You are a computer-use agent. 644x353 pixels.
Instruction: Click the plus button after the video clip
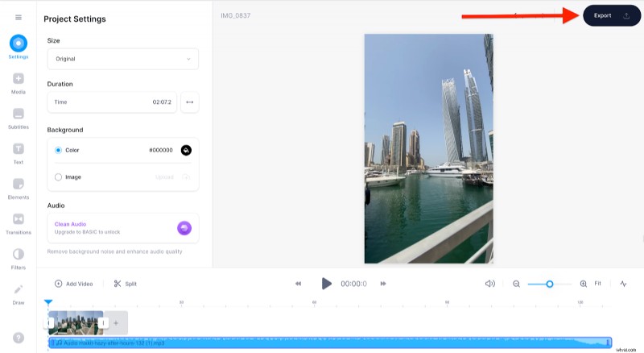tap(116, 323)
